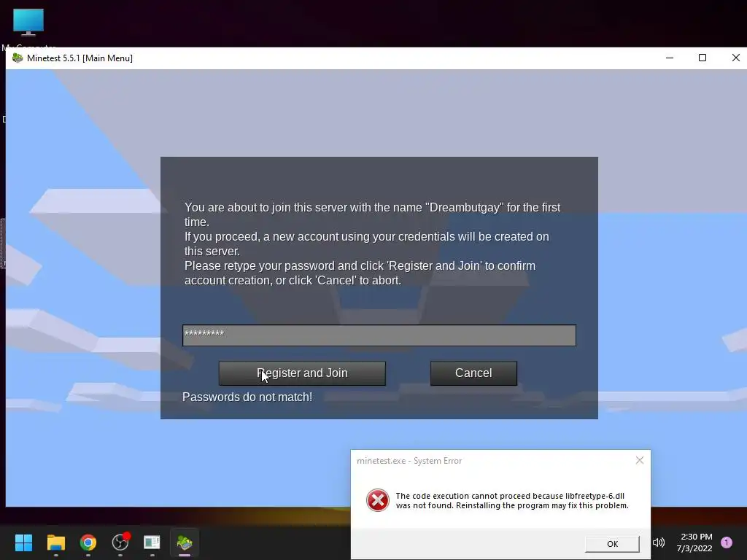This screenshot has height=560, width=747.
Task: Close the minetest.exe System Error dialog
Action: point(640,460)
